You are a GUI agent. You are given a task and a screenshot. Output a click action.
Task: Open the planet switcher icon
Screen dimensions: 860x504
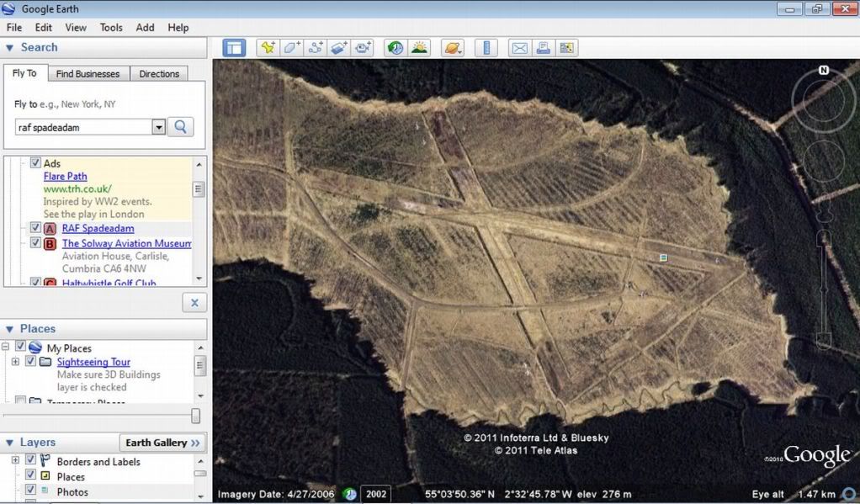click(x=453, y=48)
